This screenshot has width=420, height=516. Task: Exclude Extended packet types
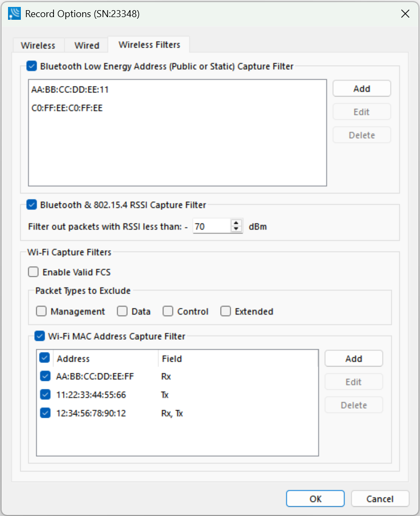point(225,311)
